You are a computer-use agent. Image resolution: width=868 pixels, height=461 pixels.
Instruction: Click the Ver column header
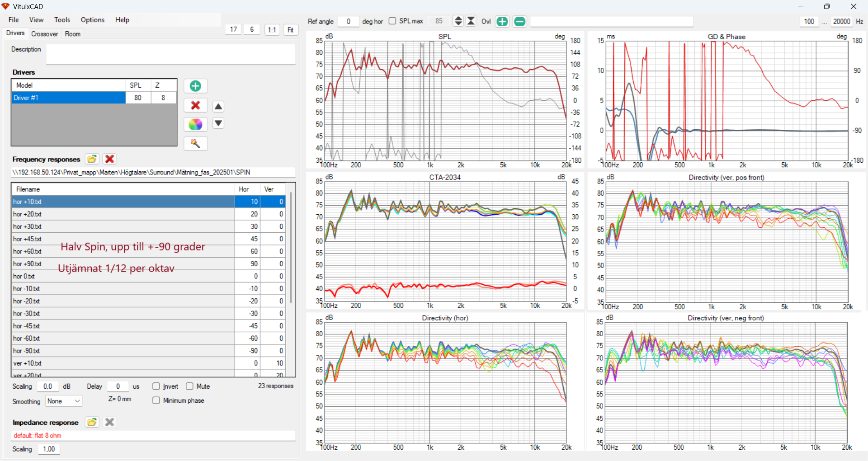tap(273, 189)
